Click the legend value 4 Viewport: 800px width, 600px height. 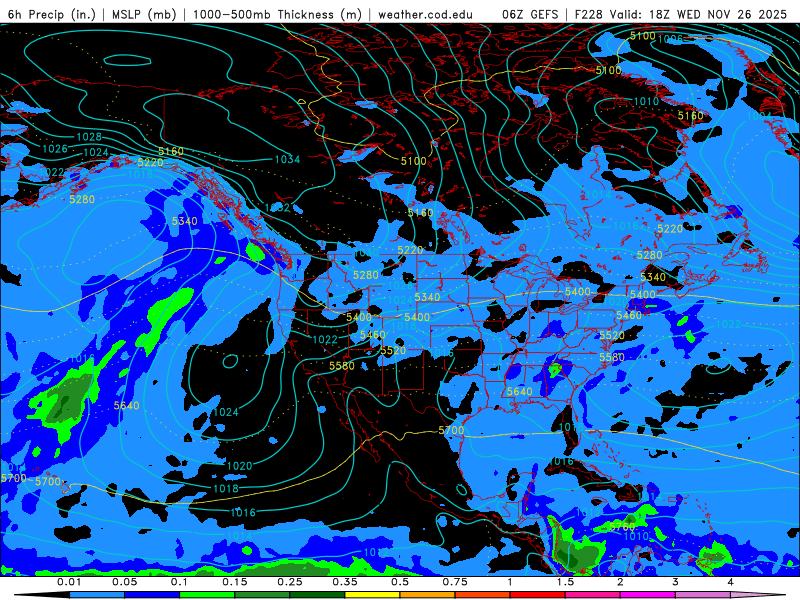pyautogui.click(x=730, y=582)
